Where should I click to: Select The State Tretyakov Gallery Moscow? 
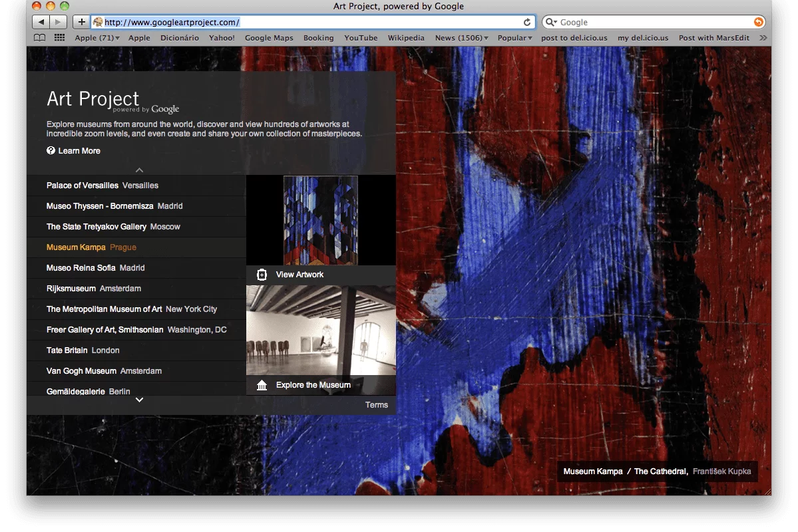136,227
